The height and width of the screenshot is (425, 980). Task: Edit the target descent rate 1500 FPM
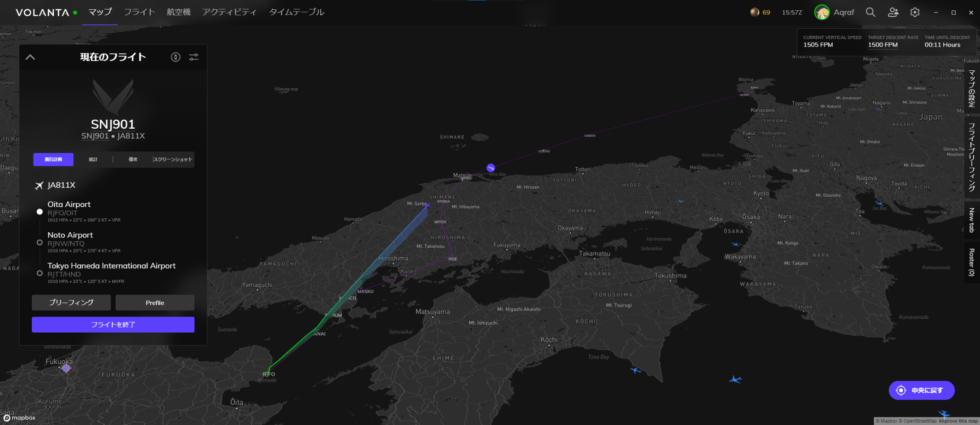(x=882, y=45)
